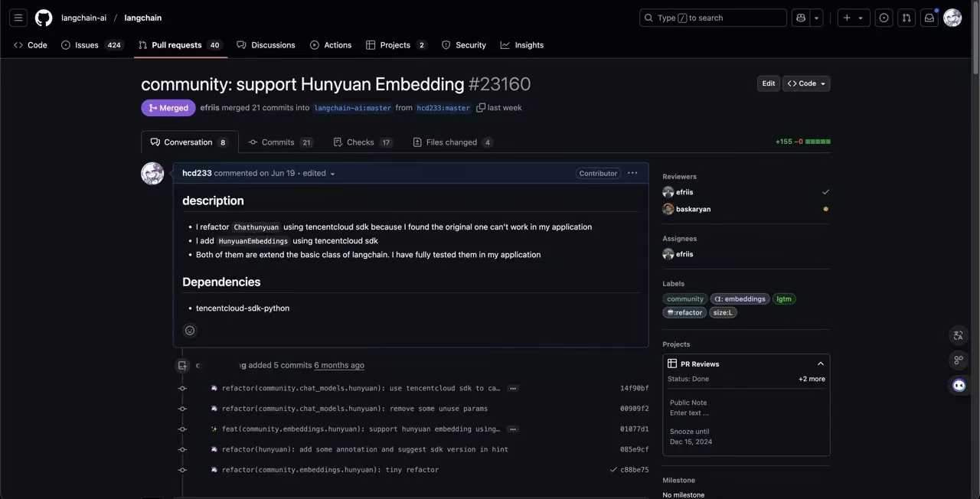Open commit hash 00909f2
This screenshot has height=499, width=980.
(x=634, y=409)
